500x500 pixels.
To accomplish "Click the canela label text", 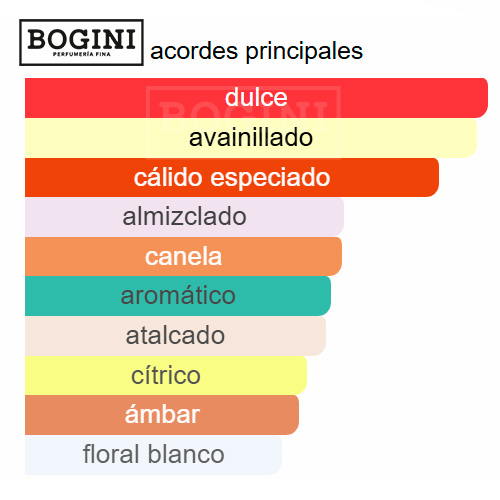I will (x=183, y=256).
